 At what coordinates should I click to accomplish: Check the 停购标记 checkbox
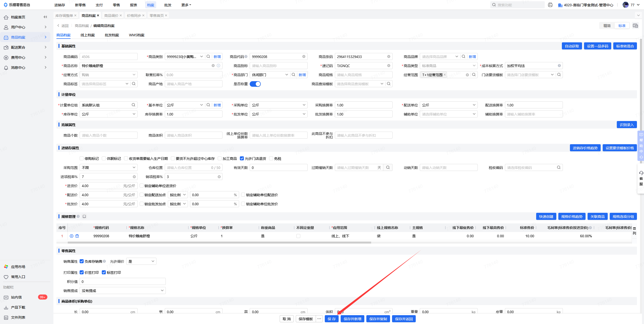[x=82, y=159]
